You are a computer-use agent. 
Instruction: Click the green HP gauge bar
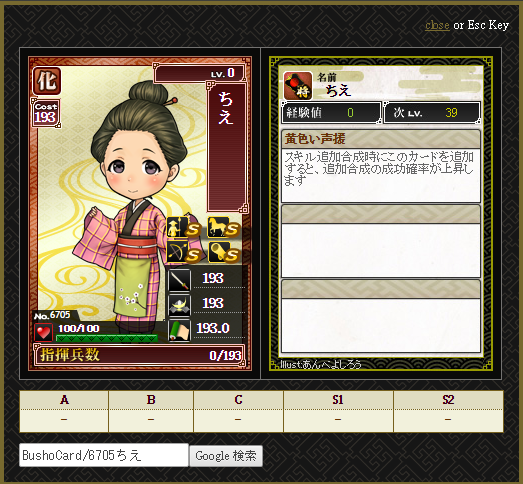tap(107, 338)
